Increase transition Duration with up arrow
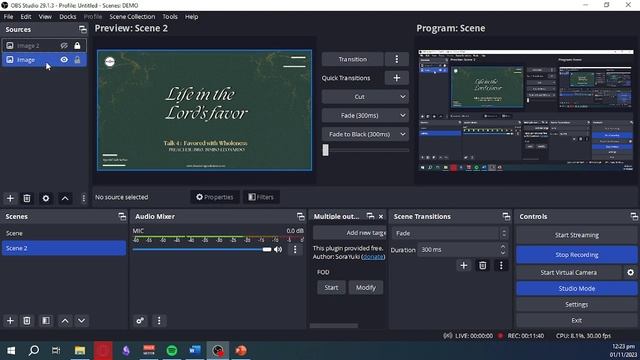 pos(503,247)
